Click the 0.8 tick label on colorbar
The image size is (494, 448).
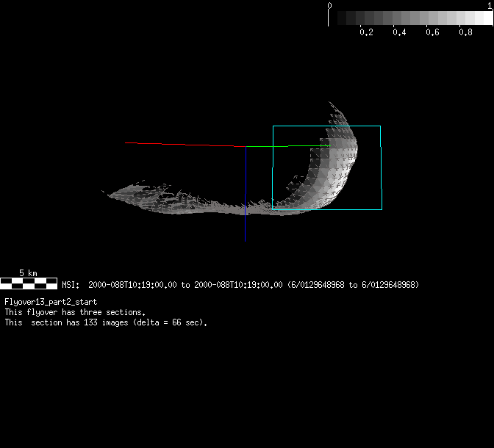tap(465, 32)
